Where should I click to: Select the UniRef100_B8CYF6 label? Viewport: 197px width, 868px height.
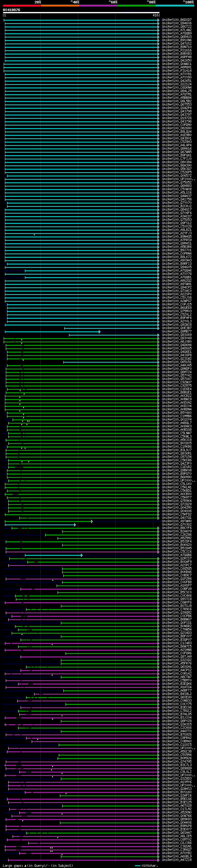(x=177, y=528)
